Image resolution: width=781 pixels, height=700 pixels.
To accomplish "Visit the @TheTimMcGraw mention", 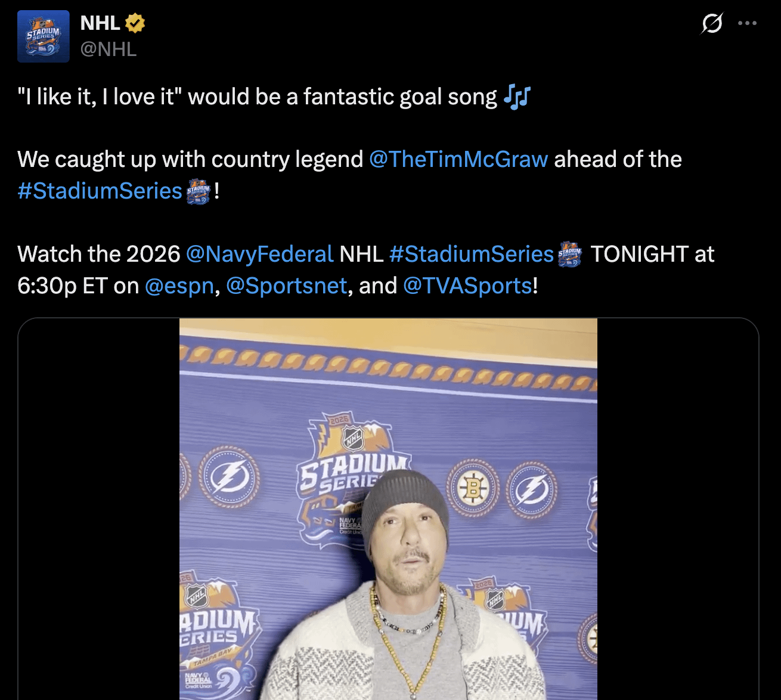I will 458,159.
